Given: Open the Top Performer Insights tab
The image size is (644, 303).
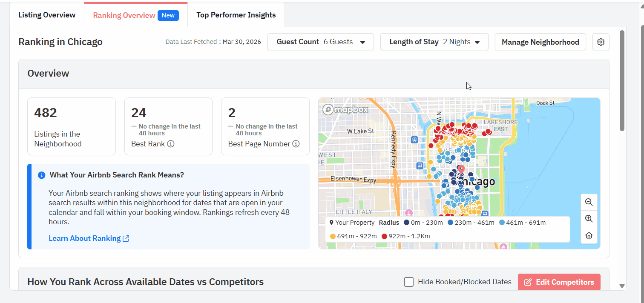Looking at the screenshot, I should pyautogui.click(x=236, y=15).
